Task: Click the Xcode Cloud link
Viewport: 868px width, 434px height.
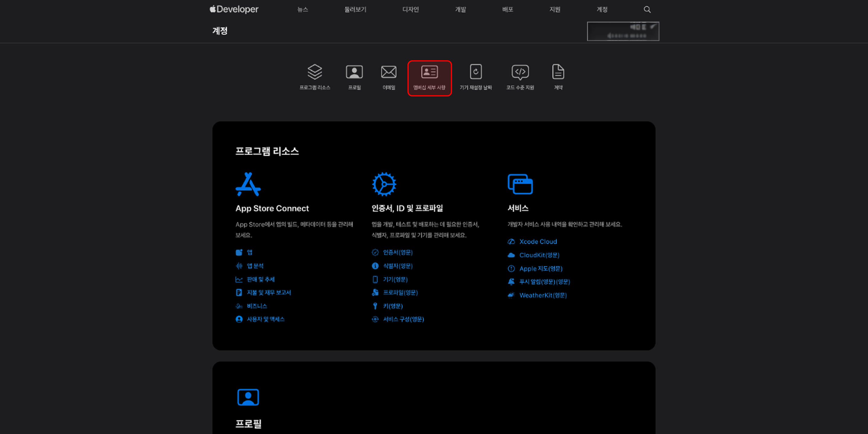Action: click(538, 242)
